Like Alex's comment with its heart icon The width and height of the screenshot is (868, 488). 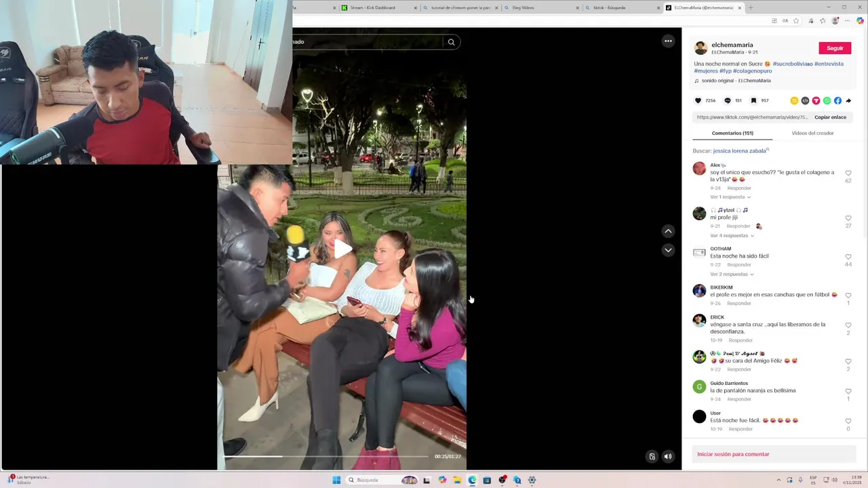[848, 173]
